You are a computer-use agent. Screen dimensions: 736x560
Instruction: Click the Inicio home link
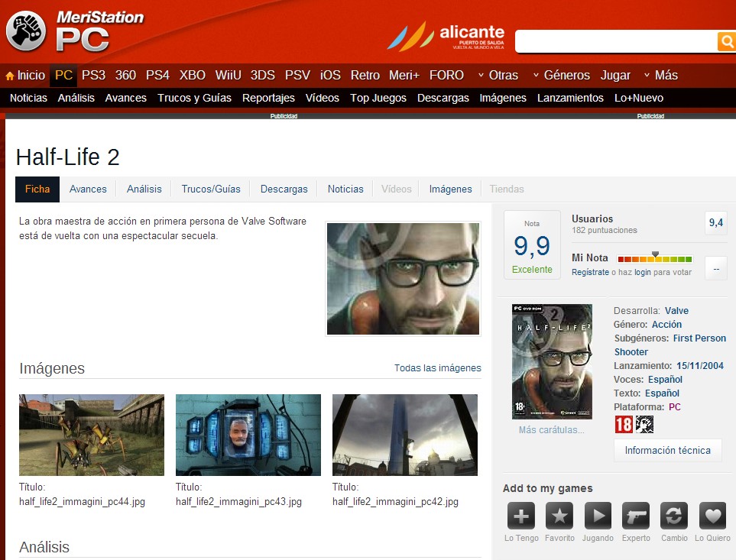(x=31, y=76)
